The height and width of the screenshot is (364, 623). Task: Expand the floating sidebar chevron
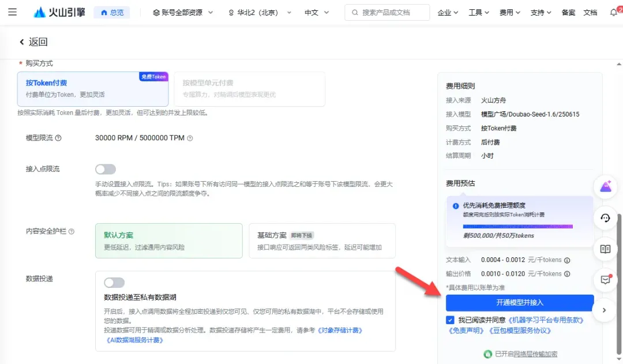coord(604,310)
